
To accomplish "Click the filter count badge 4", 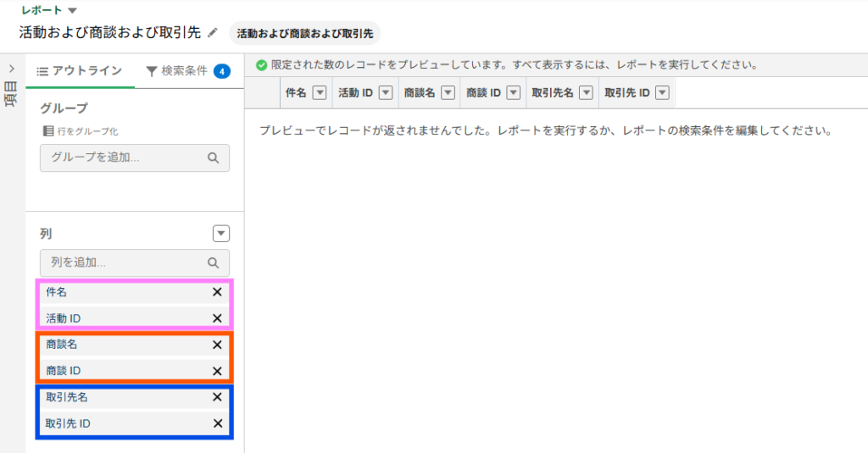I will click(x=222, y=71).
